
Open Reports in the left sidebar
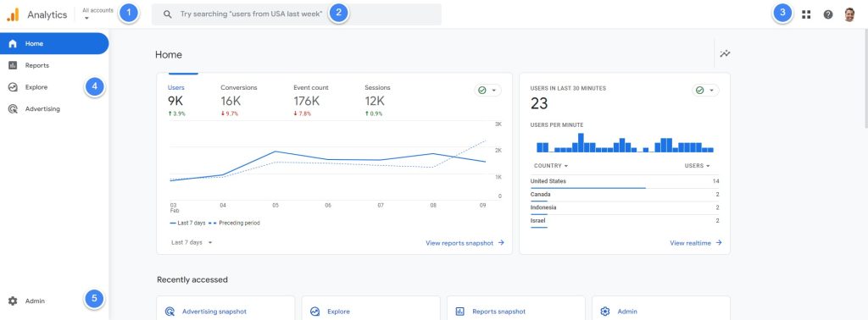point(54,65)
